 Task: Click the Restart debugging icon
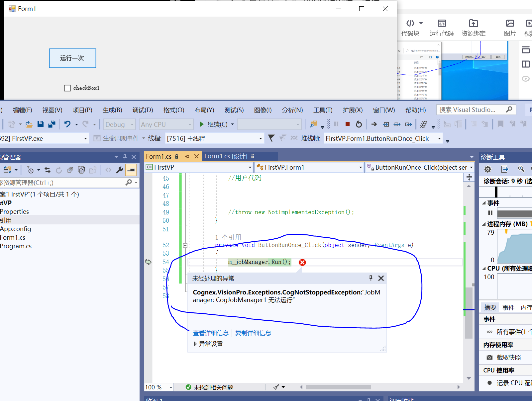pyautogui.click(x=359, y=124)
